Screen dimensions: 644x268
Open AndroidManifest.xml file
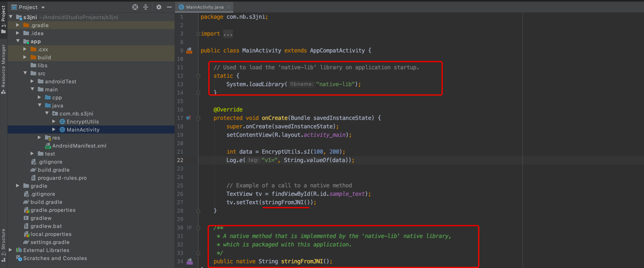coord(75,146)
